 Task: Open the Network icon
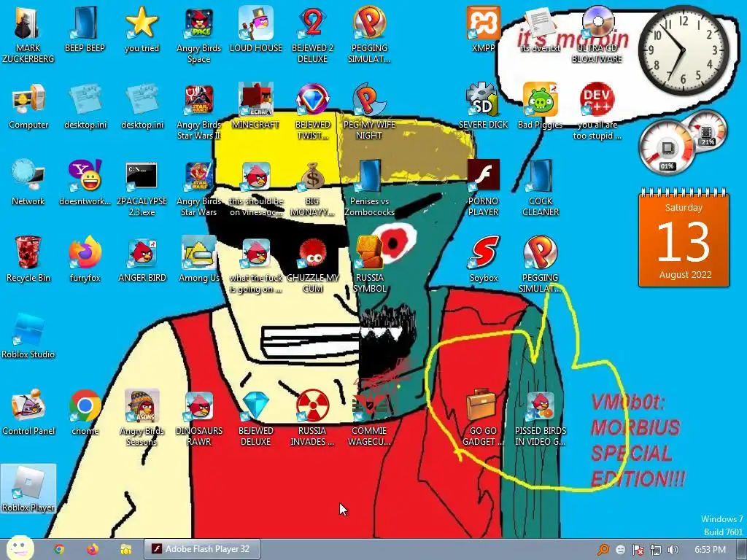(28, 183)
